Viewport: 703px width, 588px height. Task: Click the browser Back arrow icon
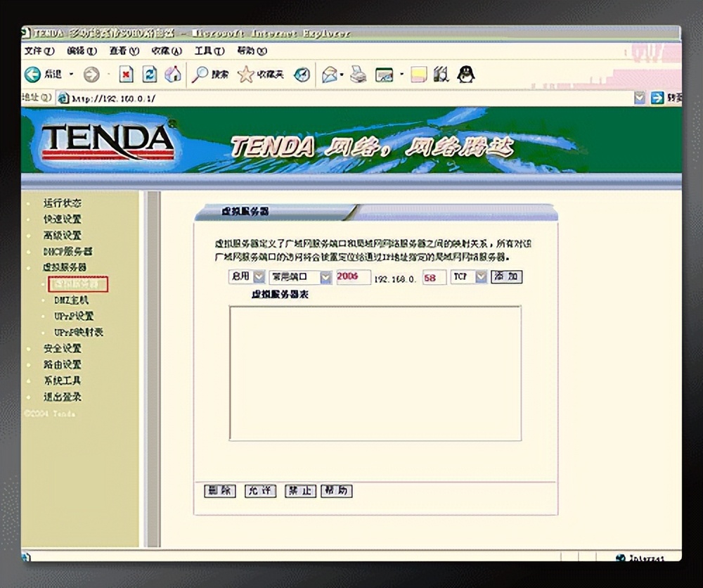tap(33, 75)
